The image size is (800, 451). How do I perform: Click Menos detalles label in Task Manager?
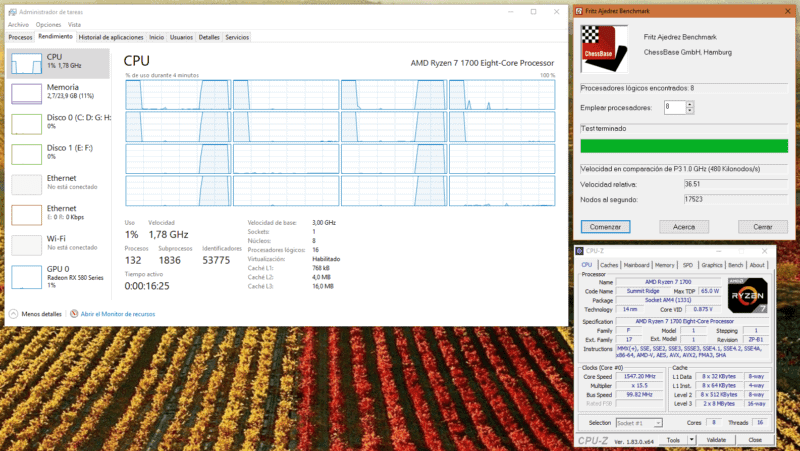(41, 314)
